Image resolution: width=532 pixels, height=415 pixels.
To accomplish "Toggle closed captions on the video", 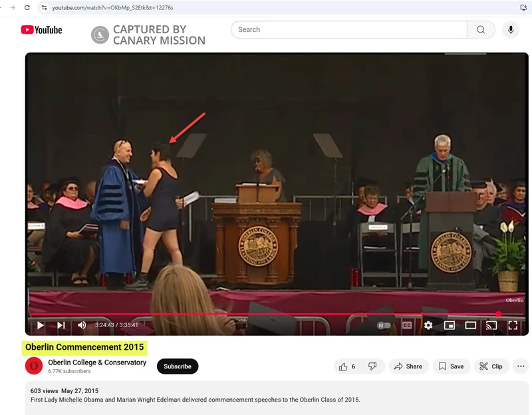I will (x=406, y=325).
